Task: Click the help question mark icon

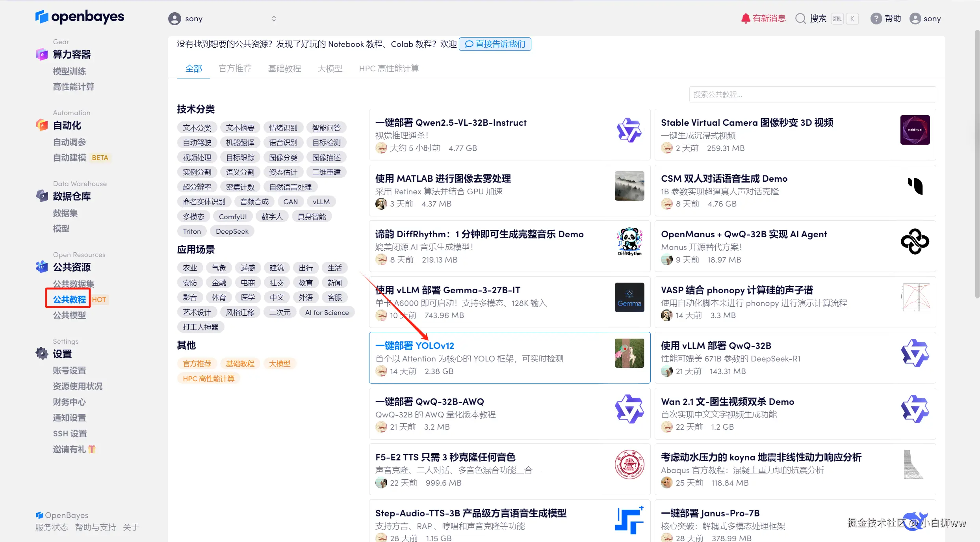Action: 876,19
